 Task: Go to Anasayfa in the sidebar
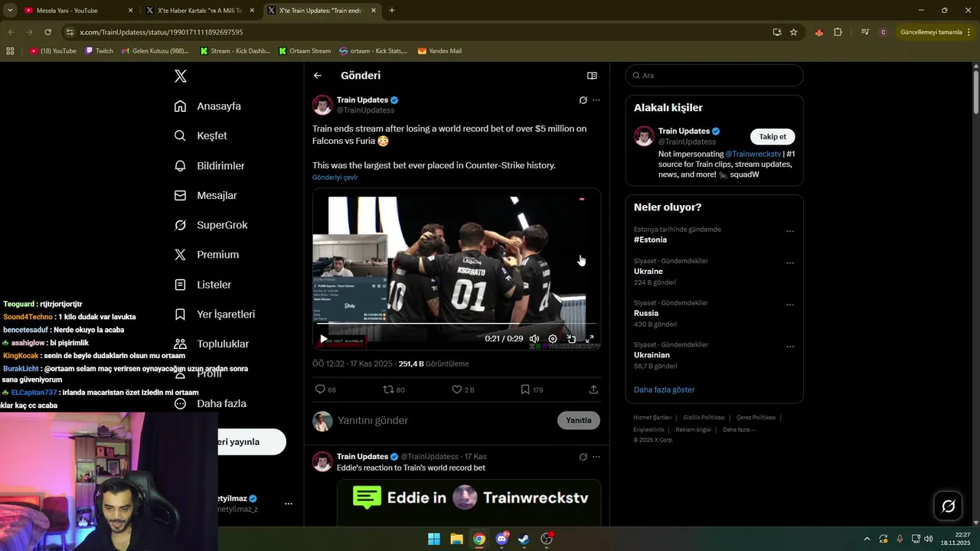click(207, 106)
